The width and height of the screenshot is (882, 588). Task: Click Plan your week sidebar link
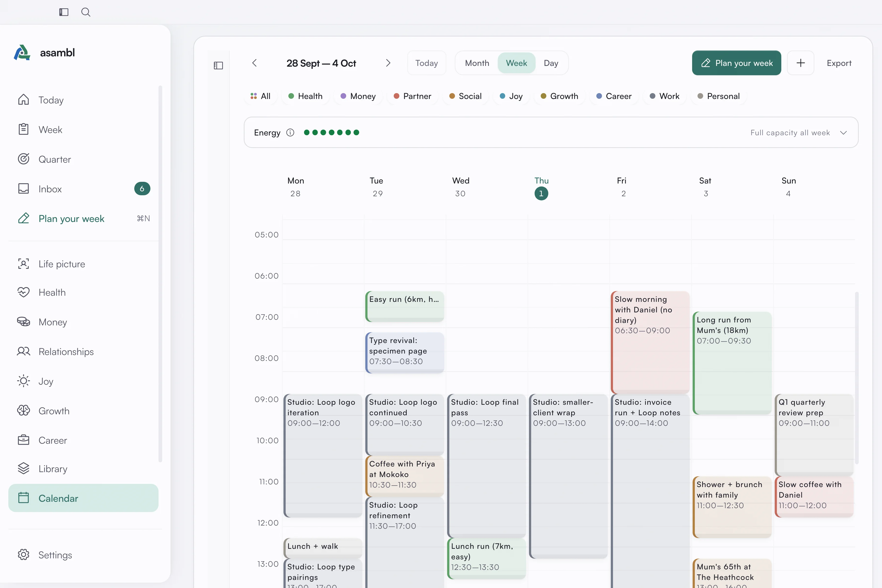83,219
